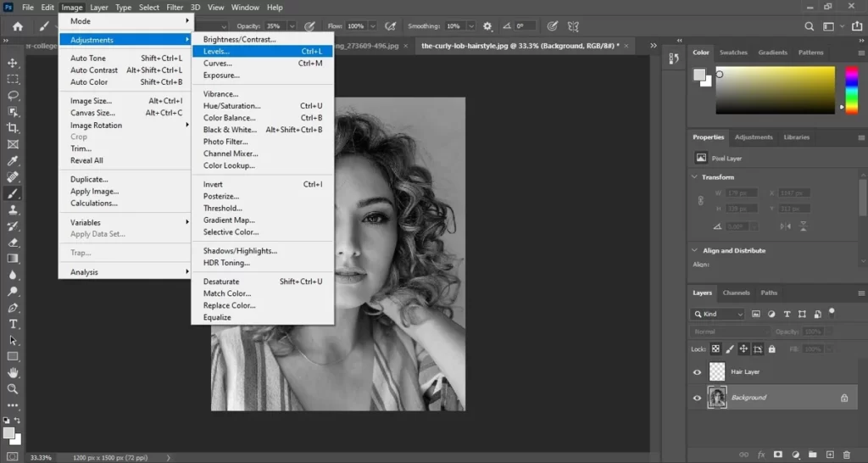Screen dimensions: 868x463
Task: Select the Spot Healing Brush tool
Action: 13,177
